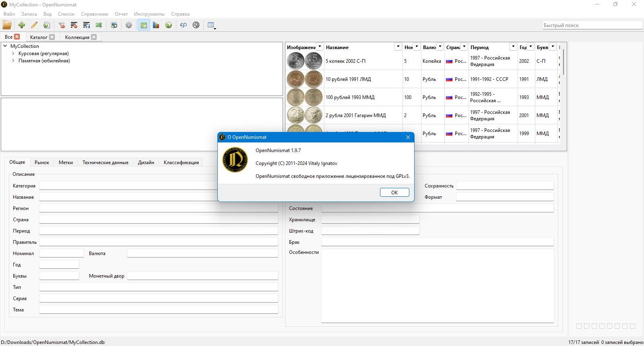Open the Справочник menu
644x346 pixels.
click(x=95, y=14)
